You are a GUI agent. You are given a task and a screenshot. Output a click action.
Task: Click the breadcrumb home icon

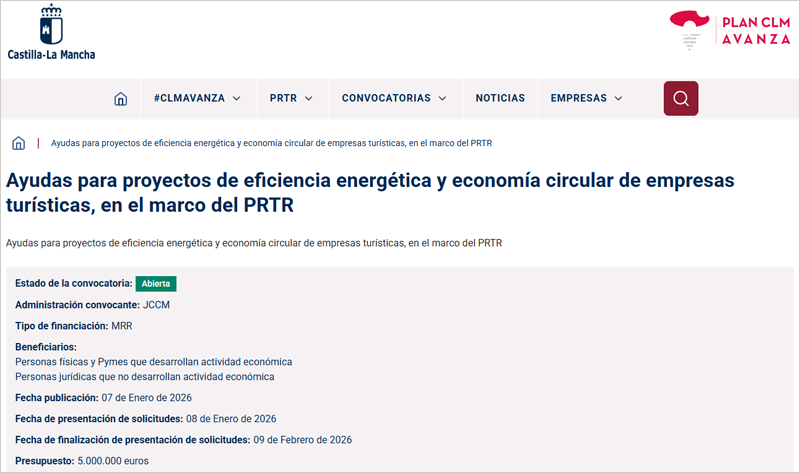pos(18,143)
